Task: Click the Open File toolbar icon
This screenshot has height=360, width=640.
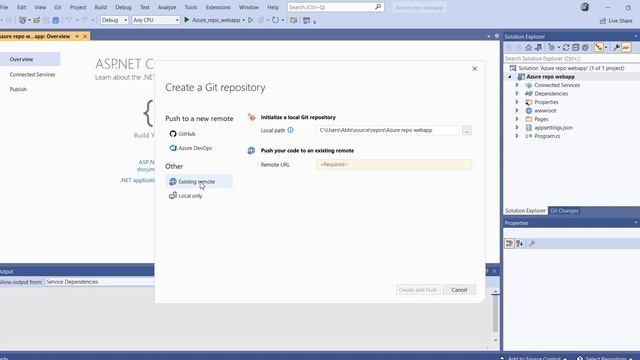Action: (x=36, y=20)
